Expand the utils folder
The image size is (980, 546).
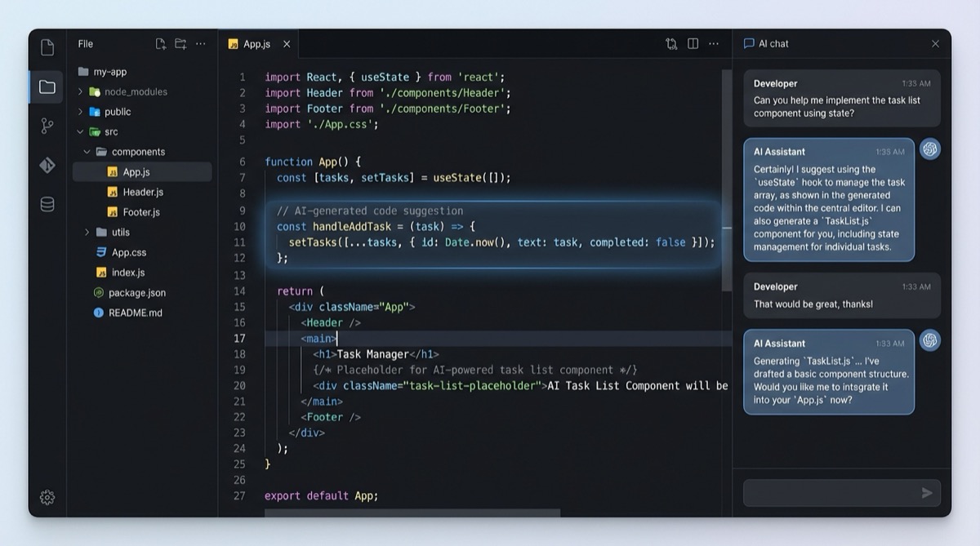(x=87, y=232)
